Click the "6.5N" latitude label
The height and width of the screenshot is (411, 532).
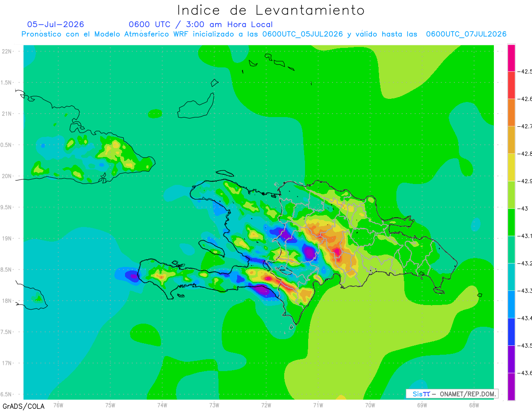pyautogui.click(x=7, y=394)
